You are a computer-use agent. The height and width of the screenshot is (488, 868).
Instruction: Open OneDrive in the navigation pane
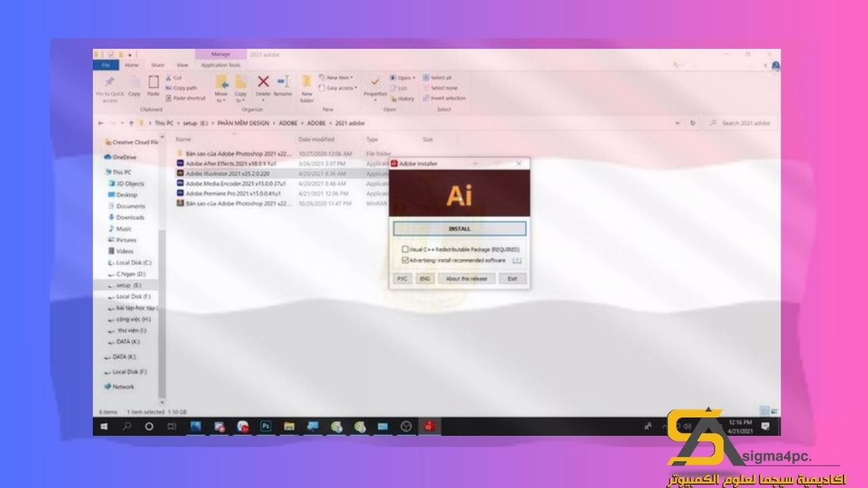point(121,157)
